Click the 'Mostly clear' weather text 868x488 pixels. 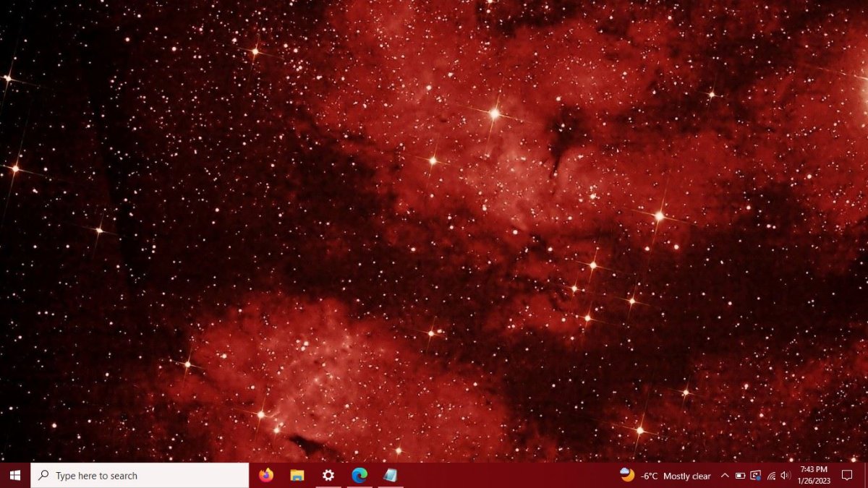687,476
